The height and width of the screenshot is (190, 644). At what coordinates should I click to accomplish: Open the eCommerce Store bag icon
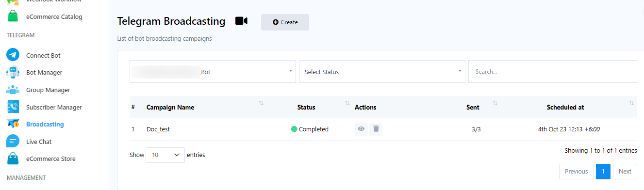(13, 158)
